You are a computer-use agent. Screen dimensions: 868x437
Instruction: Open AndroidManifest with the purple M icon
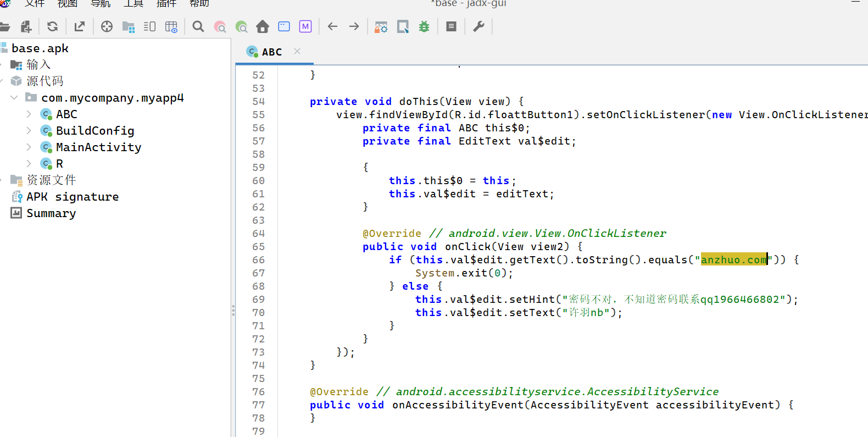coord(305,26)
